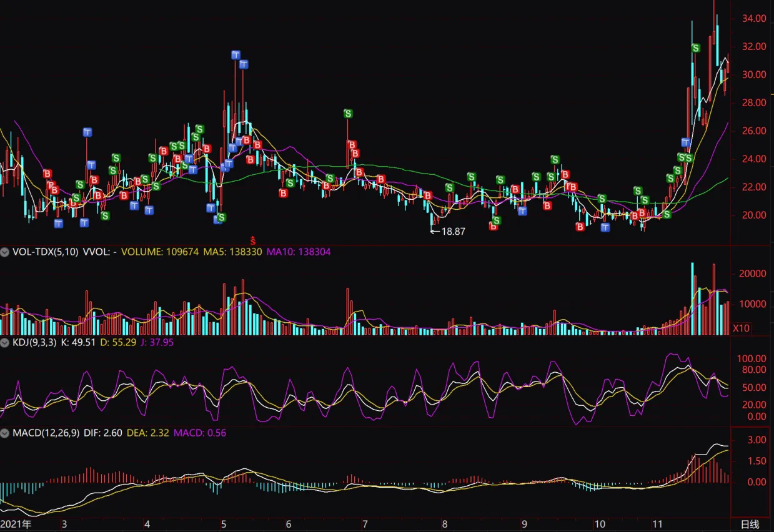Click the small red S icon below May candles
The height and width of the screenshot is (532, 774).
coord(253,240)
